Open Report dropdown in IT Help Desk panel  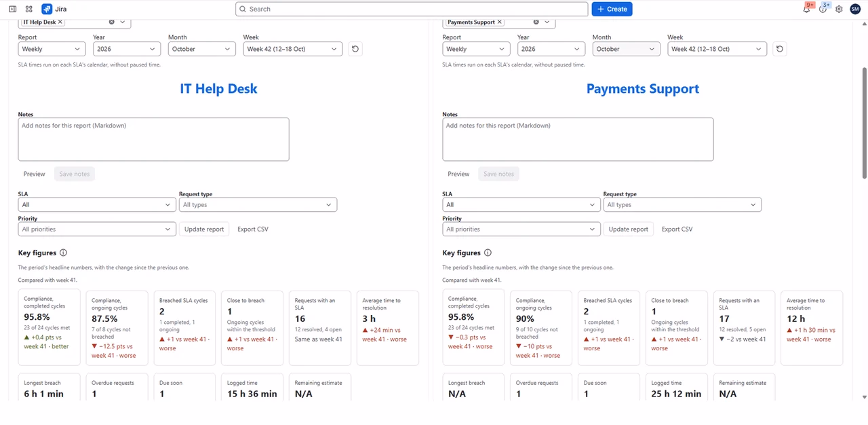pos(52,49)
